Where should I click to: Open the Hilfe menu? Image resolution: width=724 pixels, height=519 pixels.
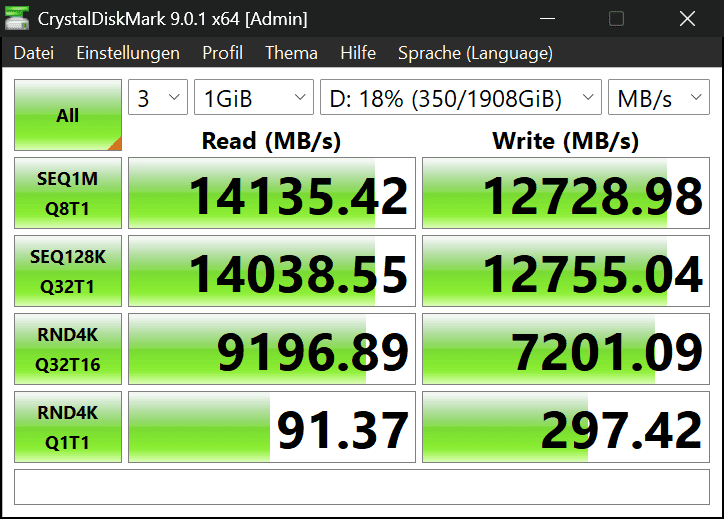(358, 53)
